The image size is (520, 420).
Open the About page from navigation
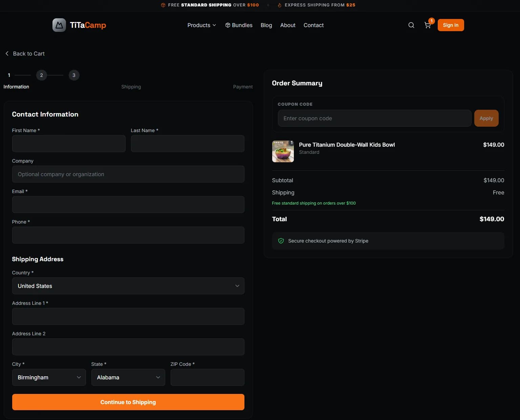(x=287, y=25)
